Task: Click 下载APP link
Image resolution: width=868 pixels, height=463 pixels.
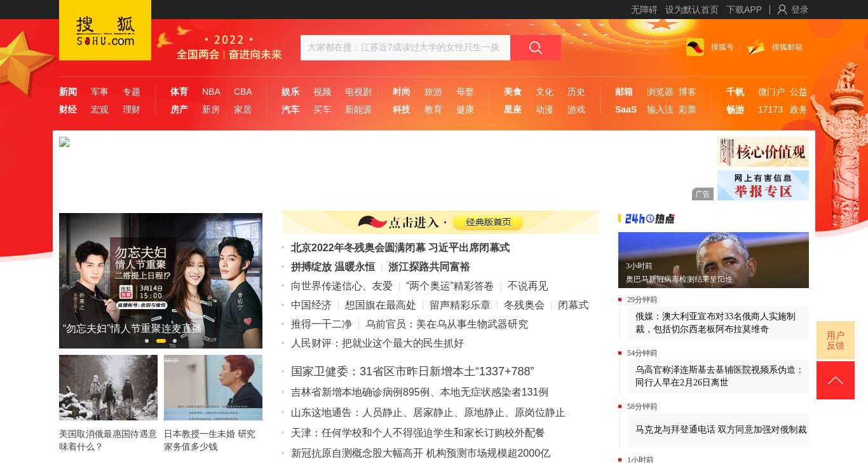Action: pyautogui.click(x=744, y=10)
